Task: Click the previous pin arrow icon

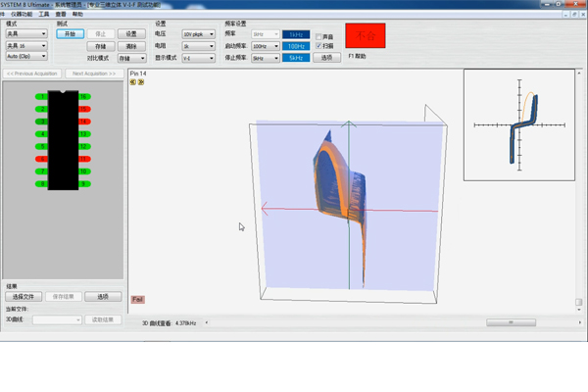Action: point(133,82)
